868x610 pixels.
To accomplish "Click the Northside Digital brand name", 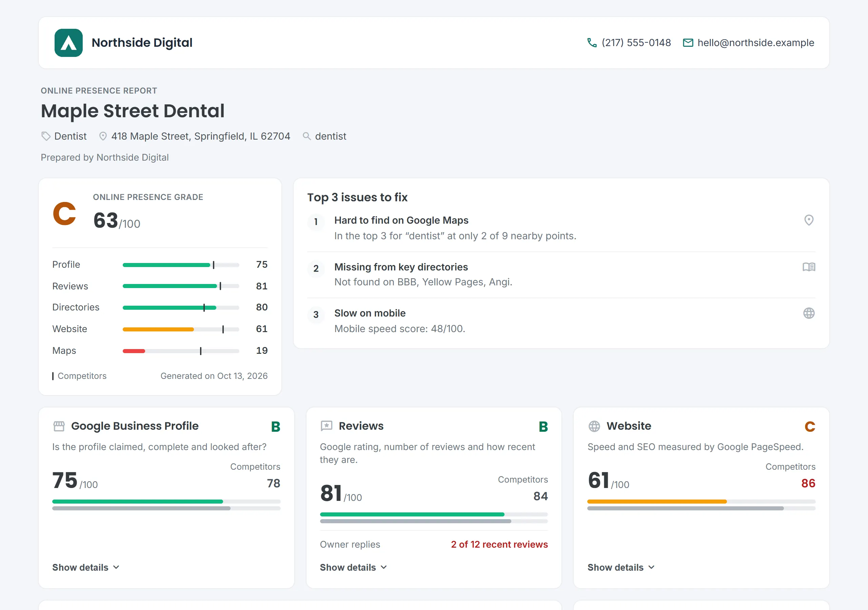I will [x=142, y=43].
